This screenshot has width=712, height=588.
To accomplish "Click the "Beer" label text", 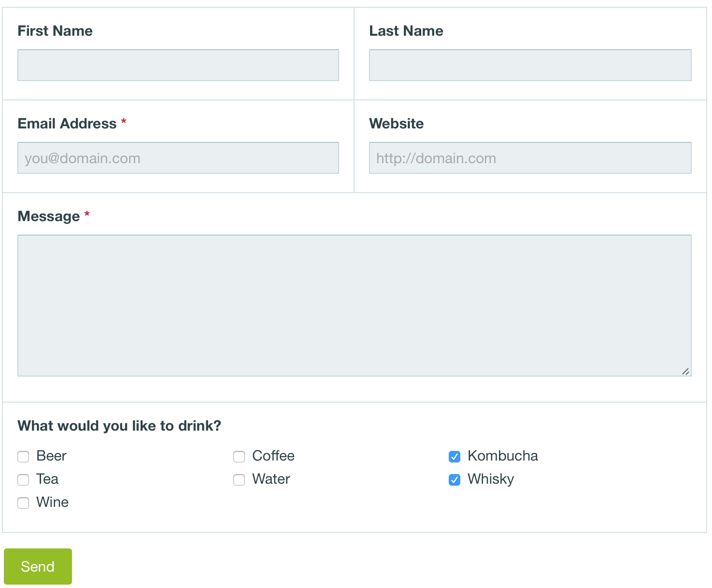I will [51, 456].
